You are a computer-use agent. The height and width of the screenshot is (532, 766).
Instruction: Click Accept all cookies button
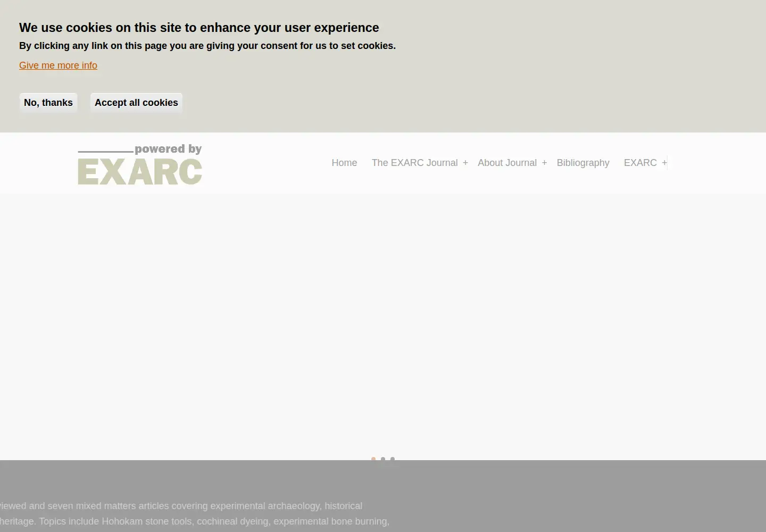click(136, 103)
